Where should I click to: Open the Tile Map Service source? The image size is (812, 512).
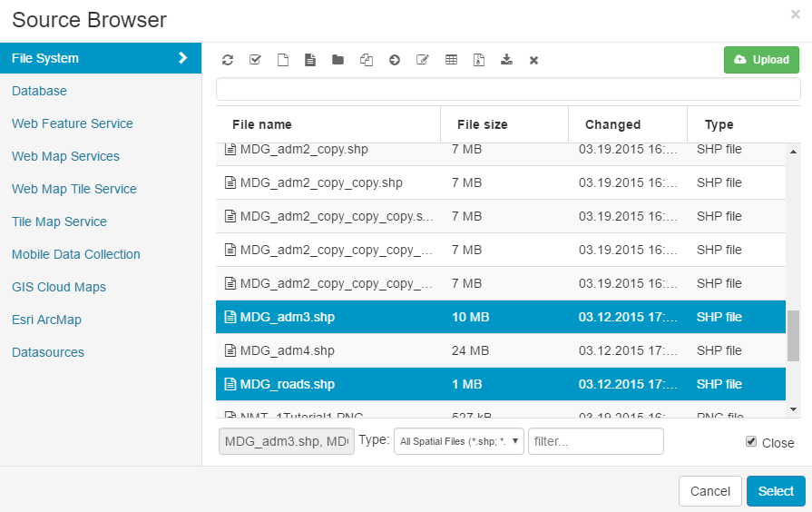pyautogui.click(x=59, y=222)
